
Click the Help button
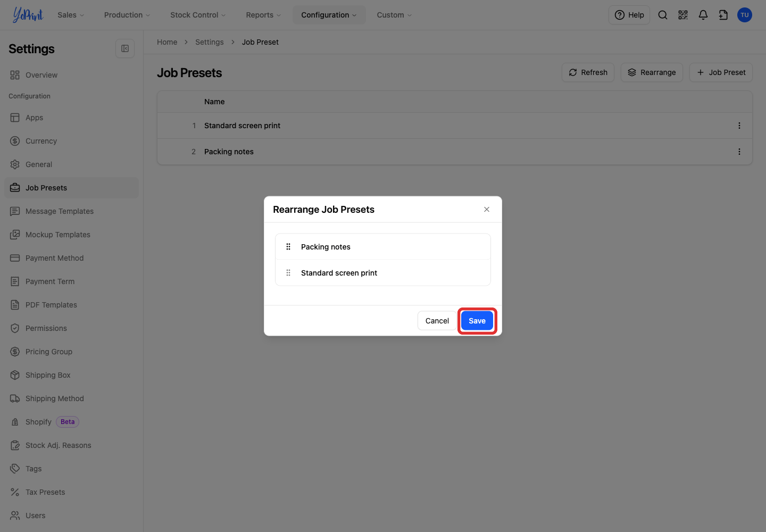click(x=629, y=15)
